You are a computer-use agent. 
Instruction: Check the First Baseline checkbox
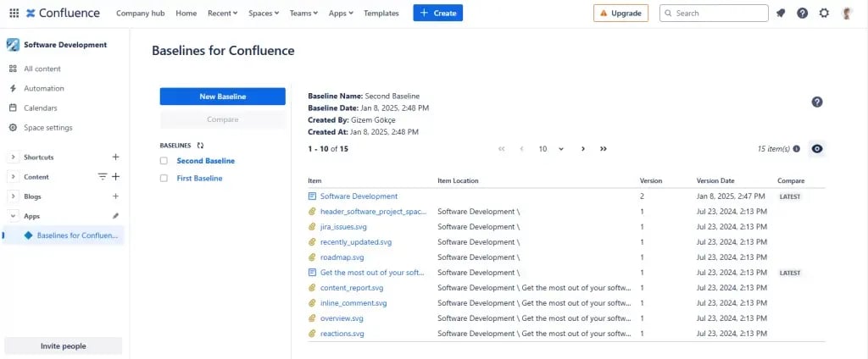[164, 179]
